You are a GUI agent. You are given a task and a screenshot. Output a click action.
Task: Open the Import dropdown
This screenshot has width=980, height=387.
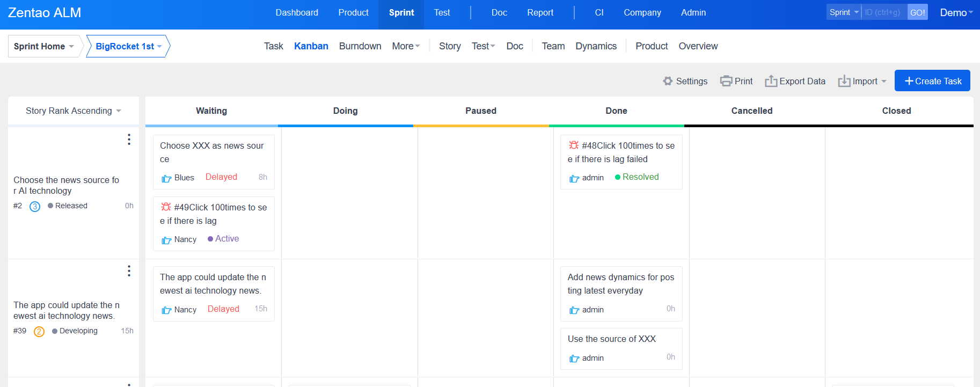click(863, 81)
